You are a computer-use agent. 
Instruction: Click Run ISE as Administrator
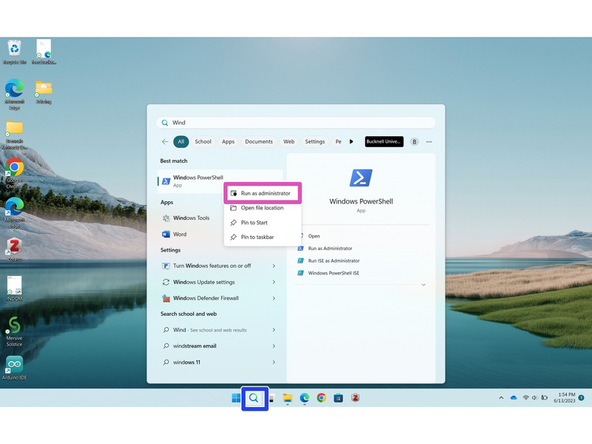click(333, 261)
